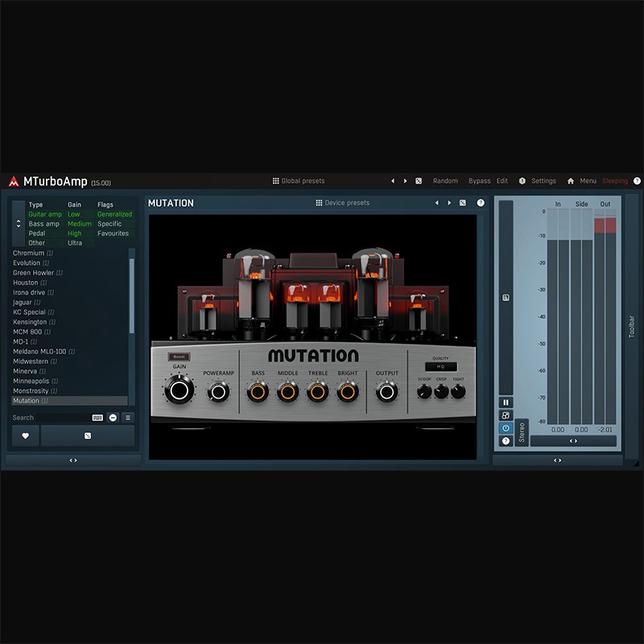The height and width of the screenshot is (644, 644).
Task: Toggle the High gain filter
Action: (75, 233)
